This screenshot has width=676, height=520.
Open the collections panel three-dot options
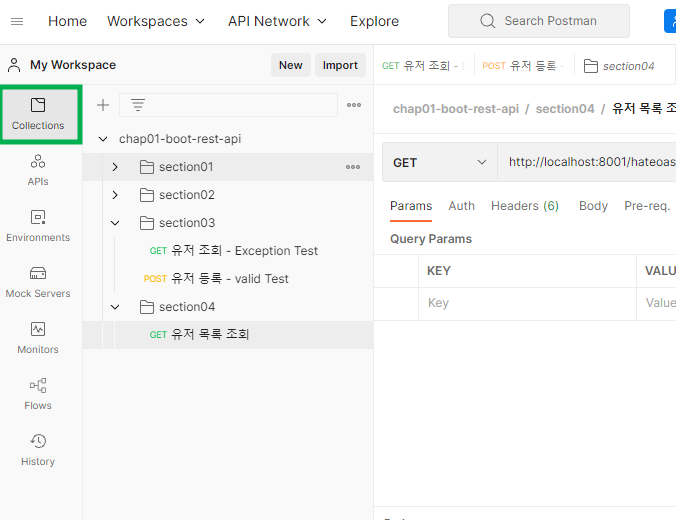[x=354, y=105]
